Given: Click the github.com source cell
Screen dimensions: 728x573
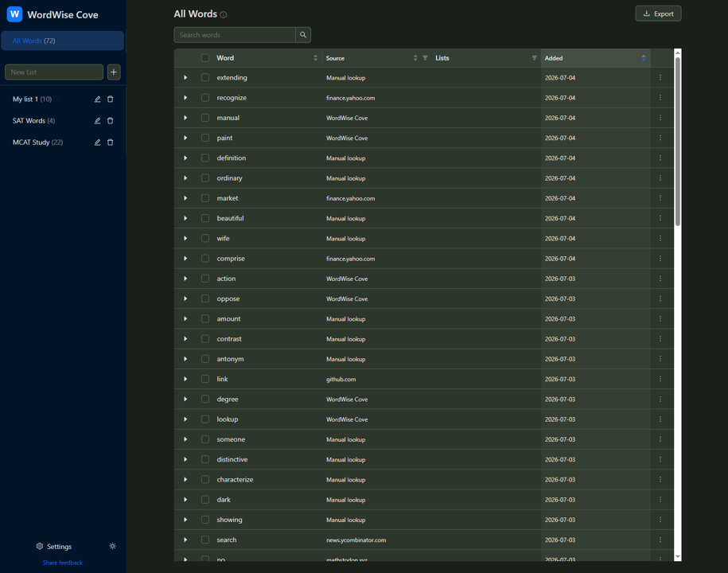Looking at the screenshot, I should [x=341, y=379].
